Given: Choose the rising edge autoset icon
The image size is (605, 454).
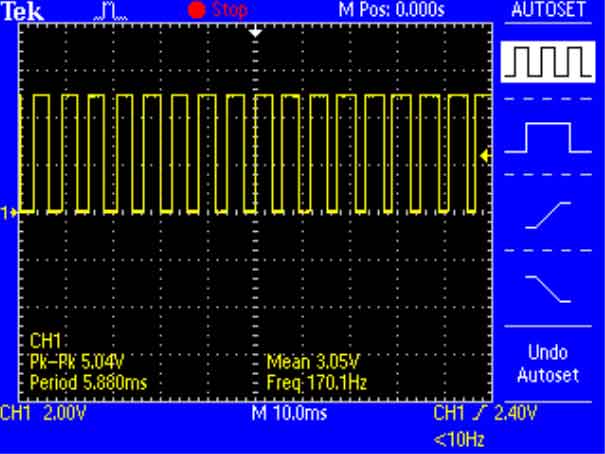Looking at the screenshot, I should pos(547,214).
